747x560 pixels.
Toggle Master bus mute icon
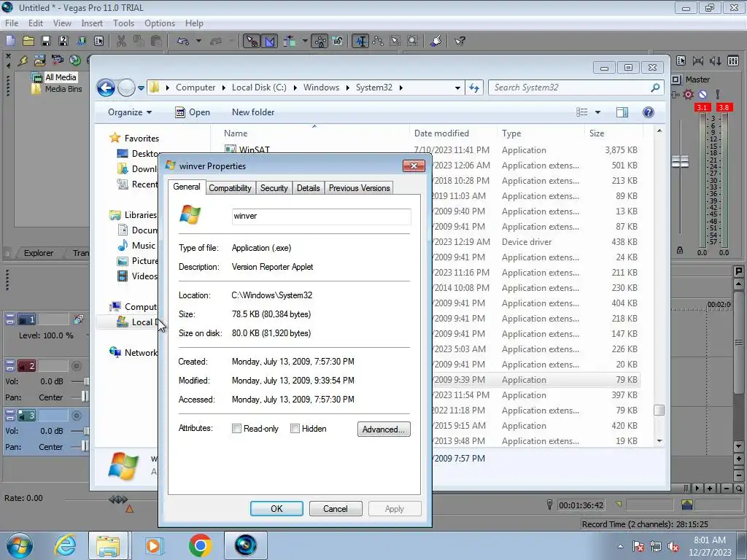pyautogui.click(x=703, y=94)
